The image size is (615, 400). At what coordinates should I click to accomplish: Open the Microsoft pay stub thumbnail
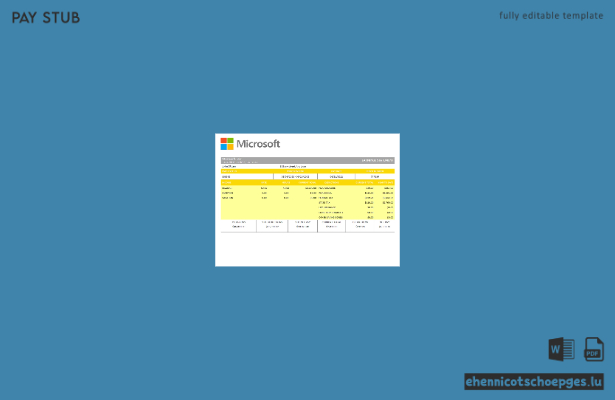pos(308,200)
